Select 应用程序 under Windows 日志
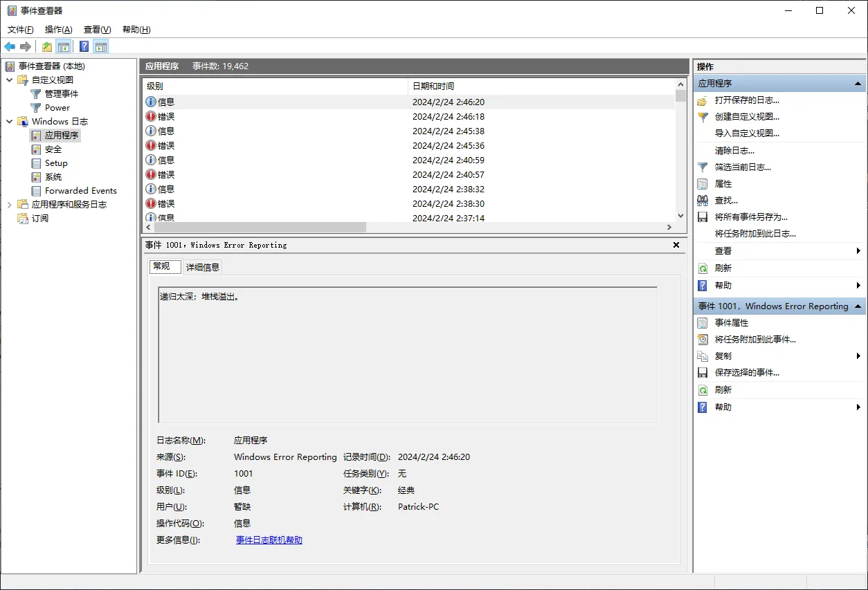Viewport: 868px width, 590px height. pos(62,135)
